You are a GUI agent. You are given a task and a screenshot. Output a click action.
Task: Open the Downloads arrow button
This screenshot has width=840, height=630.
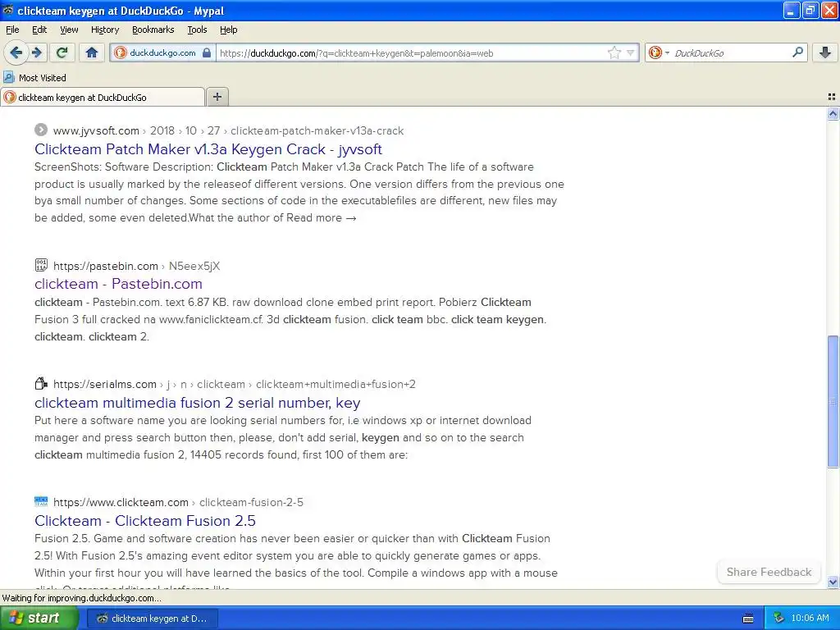click(825, 52)
